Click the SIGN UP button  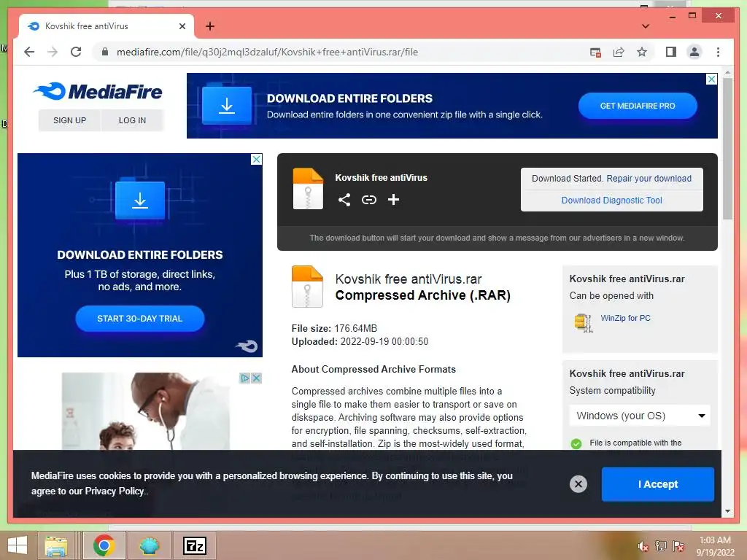69,120
